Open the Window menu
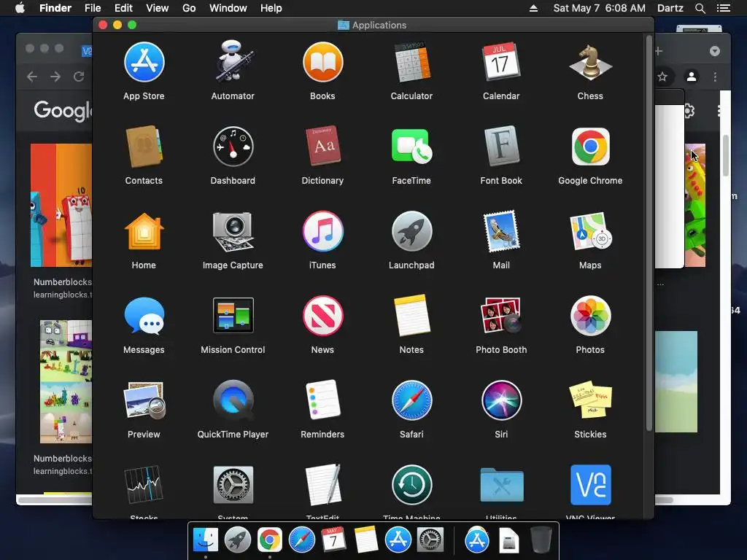The width and height of the screenshot is (747, 560). click(x=228, y=8)
